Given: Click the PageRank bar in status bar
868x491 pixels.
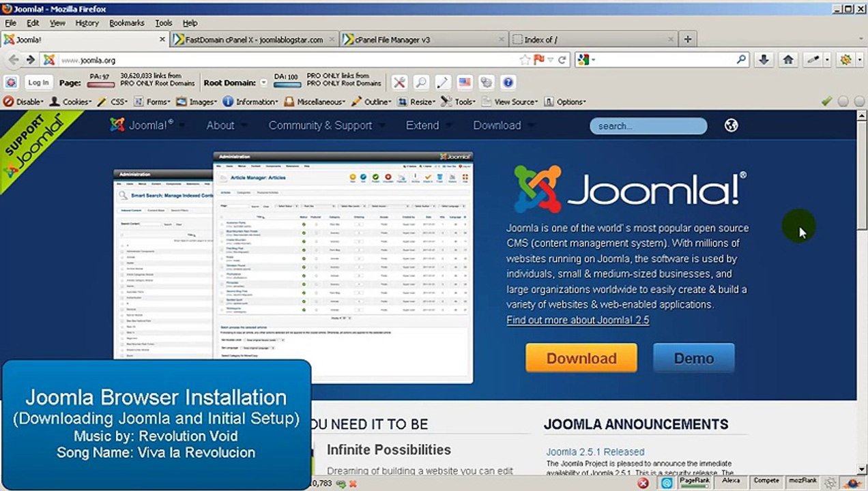Looking at the screenshot, I should coord(694,483).
